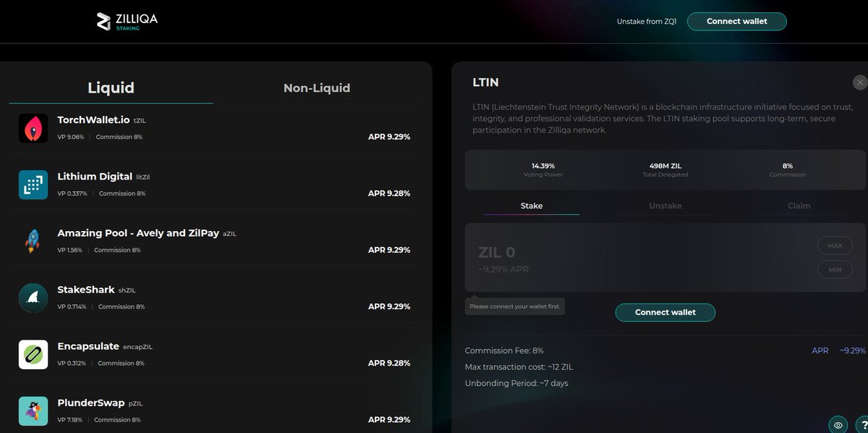868x433 pixels.
Task: Click the PlunderSwap pirate parrot icon
Action: pos(33,411)
